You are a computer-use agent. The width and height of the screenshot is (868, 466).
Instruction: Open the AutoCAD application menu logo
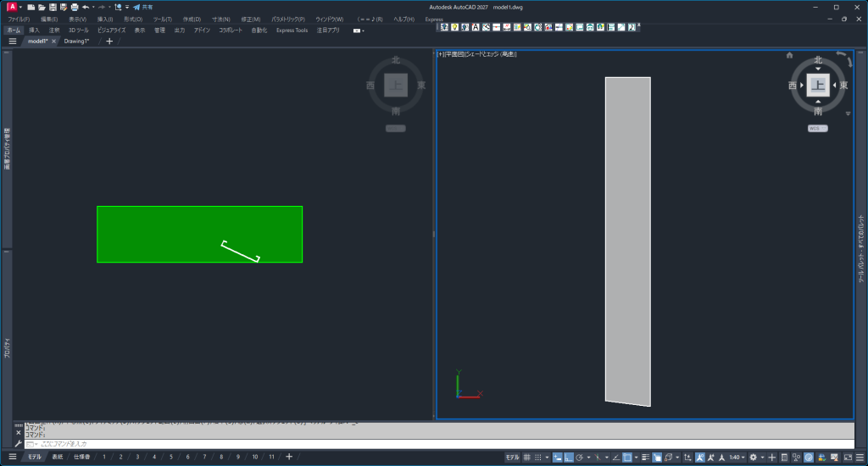12,7
